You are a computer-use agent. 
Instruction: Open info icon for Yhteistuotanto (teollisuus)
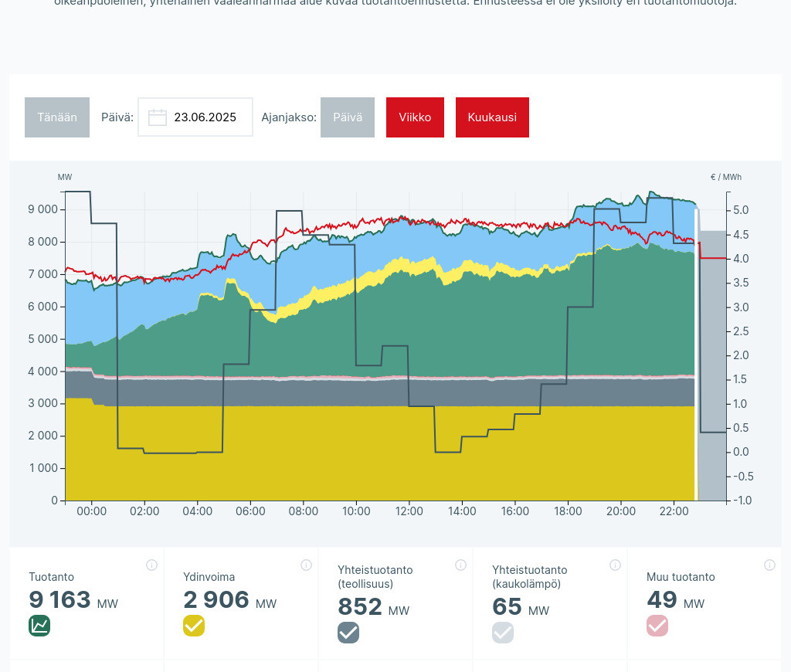(x=460, y=565)
